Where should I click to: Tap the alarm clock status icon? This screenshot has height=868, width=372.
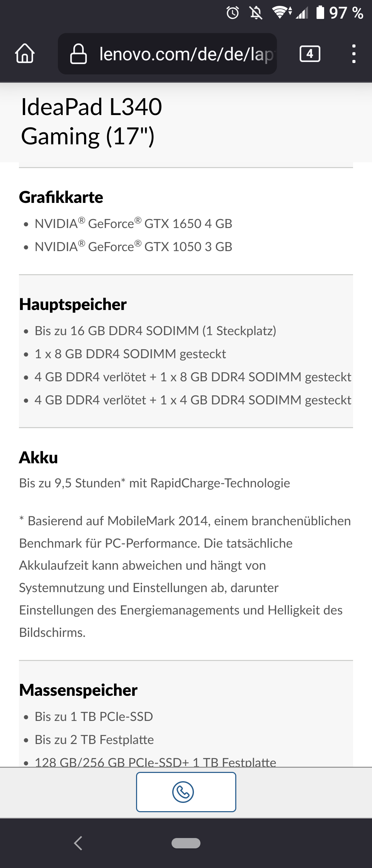(232, 13)
